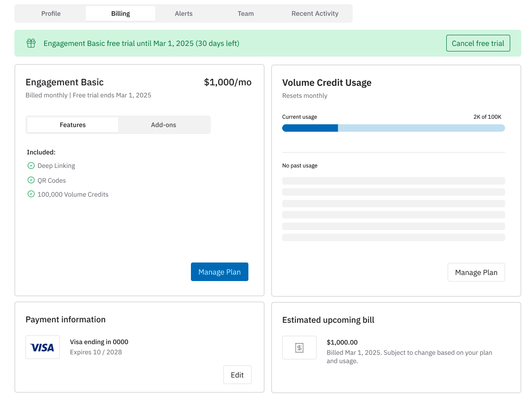Click the No past usage label

[x=299, y=166]
